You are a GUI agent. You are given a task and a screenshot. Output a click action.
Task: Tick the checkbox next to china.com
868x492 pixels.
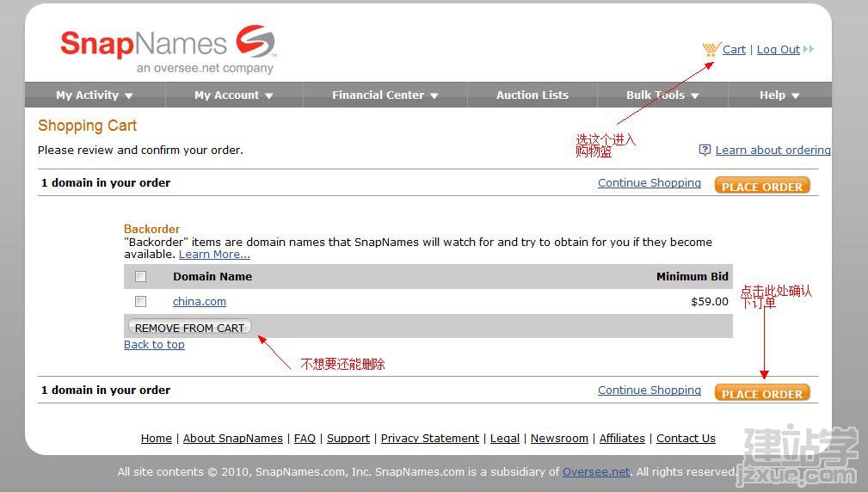[x=140, y=301]
